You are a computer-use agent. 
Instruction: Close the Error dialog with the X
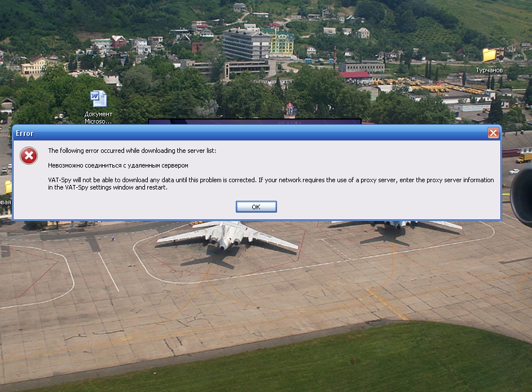point(493,133)
